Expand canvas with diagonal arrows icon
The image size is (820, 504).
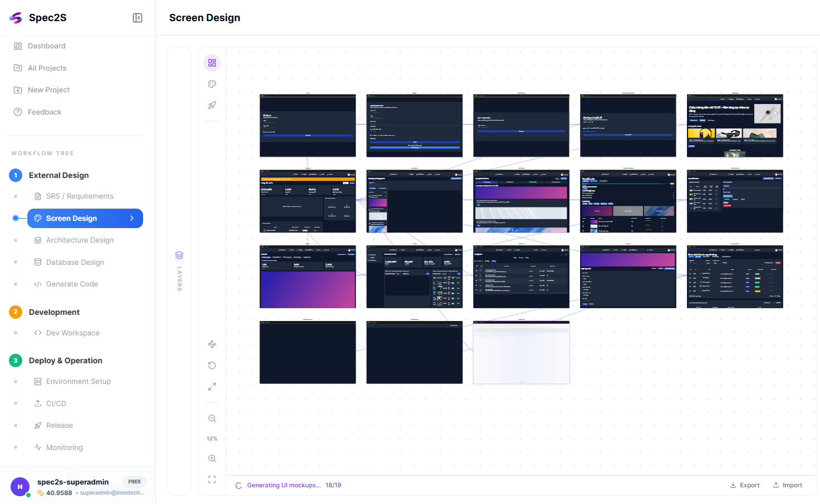(x=212, y=387)
